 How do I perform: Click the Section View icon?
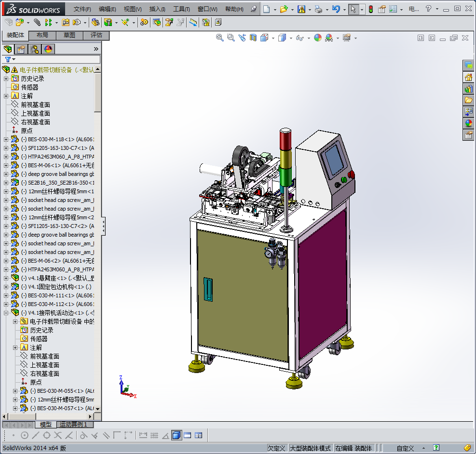click(x=253, y=38)
